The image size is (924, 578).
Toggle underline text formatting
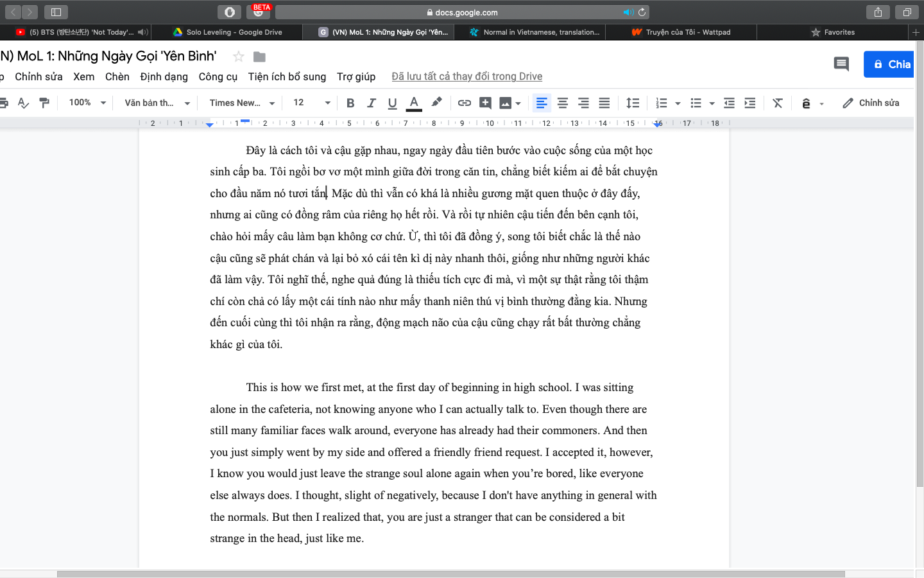(x=393, y=103)
